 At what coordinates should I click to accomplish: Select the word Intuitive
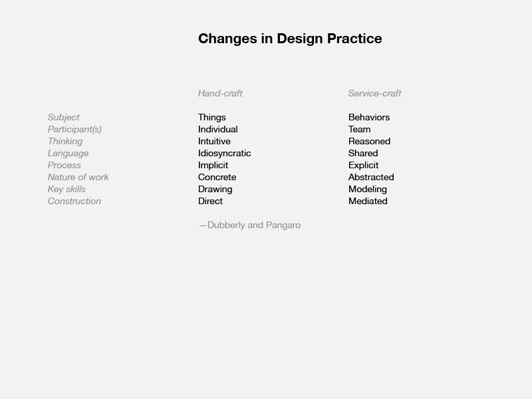[214, 141]
